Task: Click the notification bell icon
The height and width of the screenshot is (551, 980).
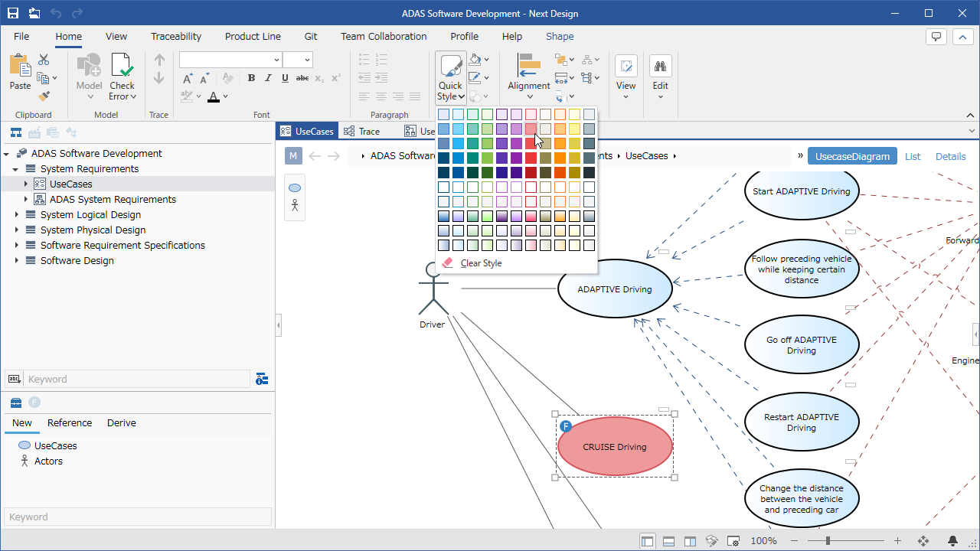Action: pos(953,541)
